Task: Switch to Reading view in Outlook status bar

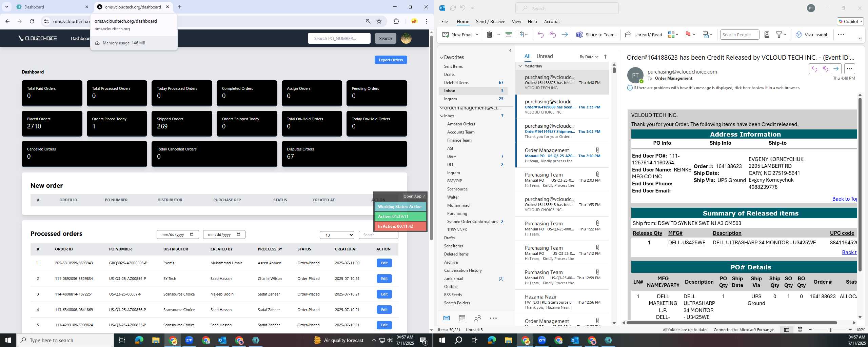Action: coord(800,330)
